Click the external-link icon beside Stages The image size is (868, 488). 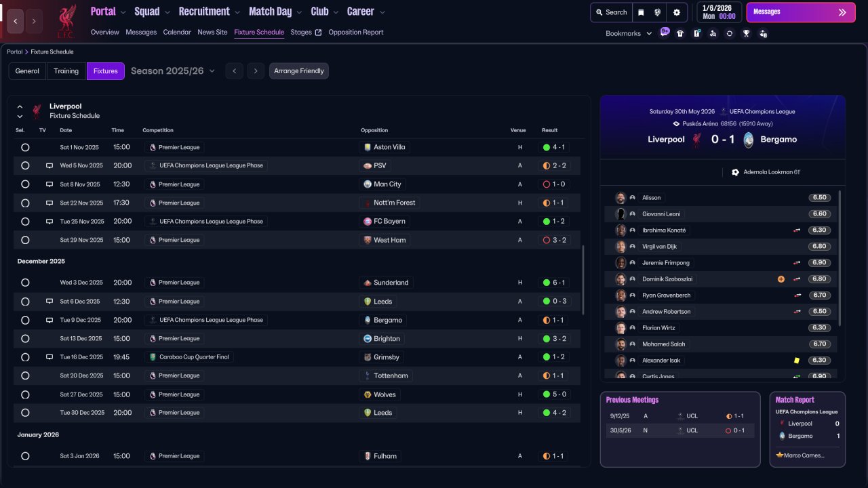click(x=318, y=33)
